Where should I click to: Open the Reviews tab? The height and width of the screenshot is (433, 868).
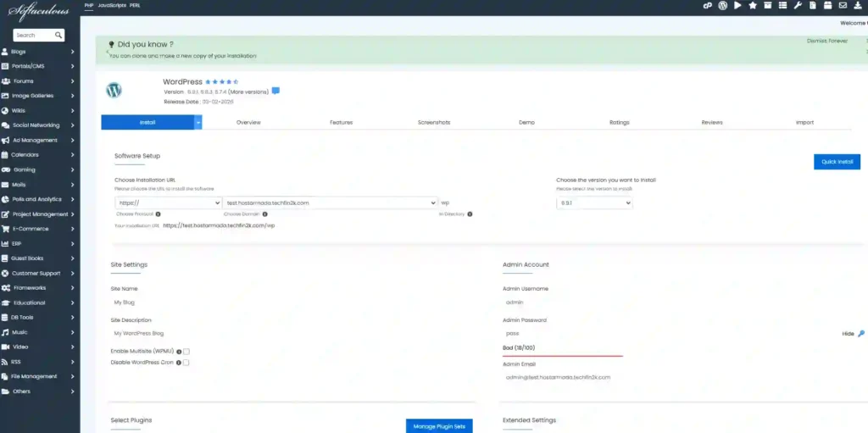click(x=712, y=122)
